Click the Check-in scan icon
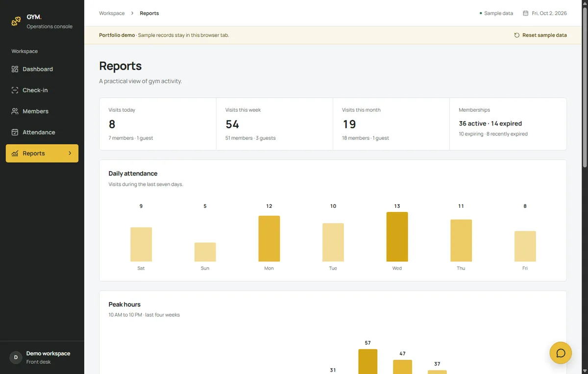Viewport: 588px width, 374px height. pos(15,90)
